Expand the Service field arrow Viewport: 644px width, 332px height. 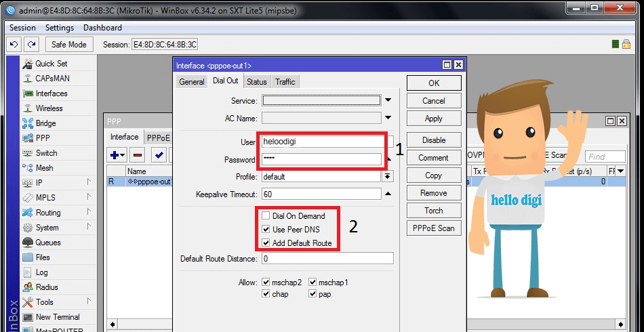click(x=388, y=100)
